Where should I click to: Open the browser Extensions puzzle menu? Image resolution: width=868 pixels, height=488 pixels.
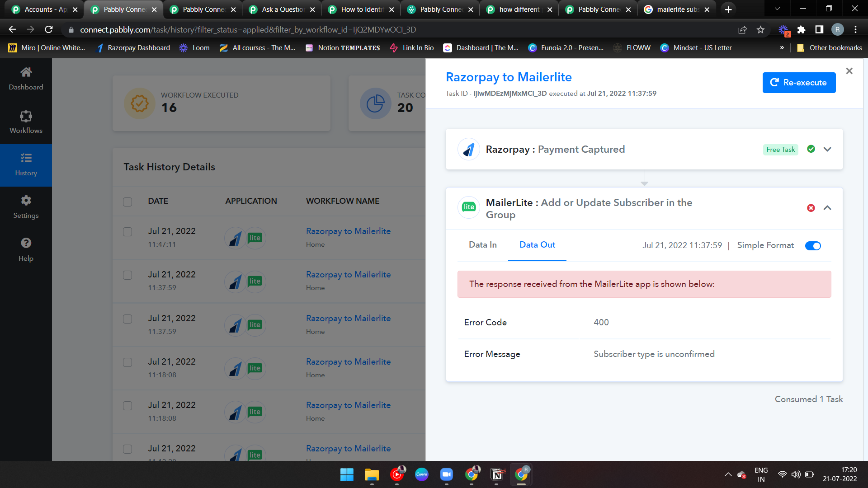click(x=801, y=29)
